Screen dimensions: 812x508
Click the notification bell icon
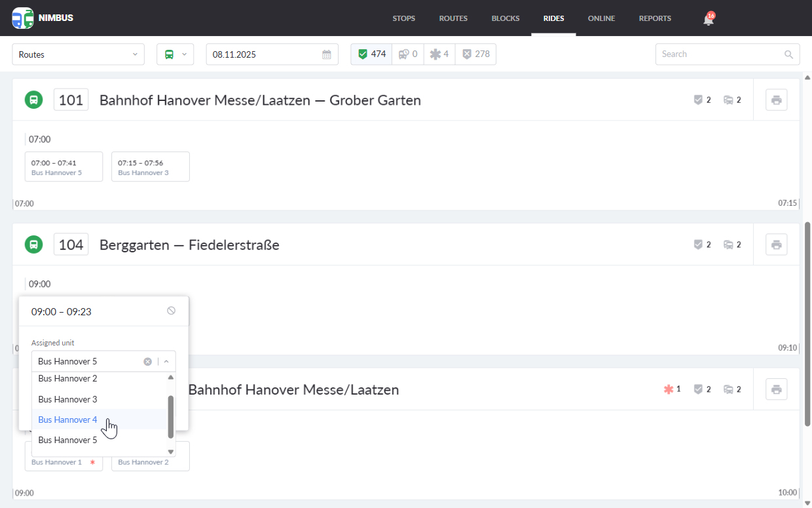(x=708, y=20)
